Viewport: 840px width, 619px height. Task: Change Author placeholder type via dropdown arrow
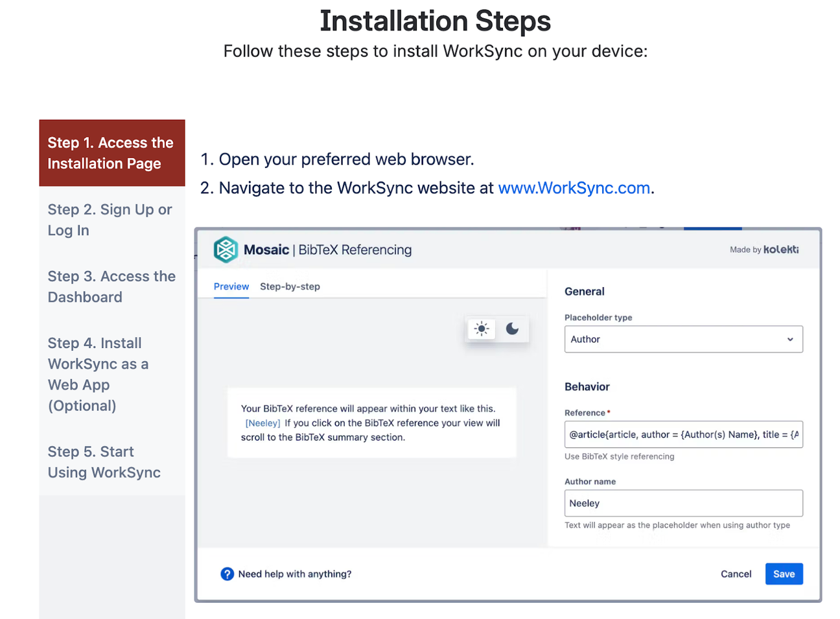[790, 339]
